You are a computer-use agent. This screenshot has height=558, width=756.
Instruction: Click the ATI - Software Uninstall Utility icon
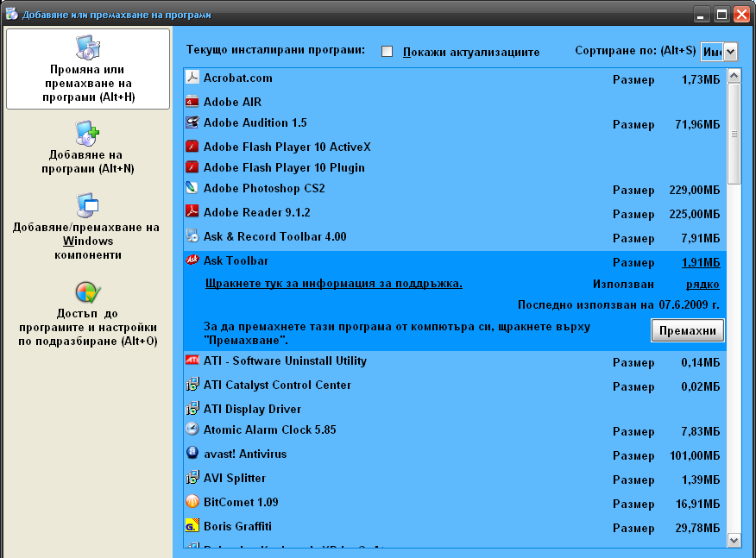pyautogui.click(x=192, y=361)
